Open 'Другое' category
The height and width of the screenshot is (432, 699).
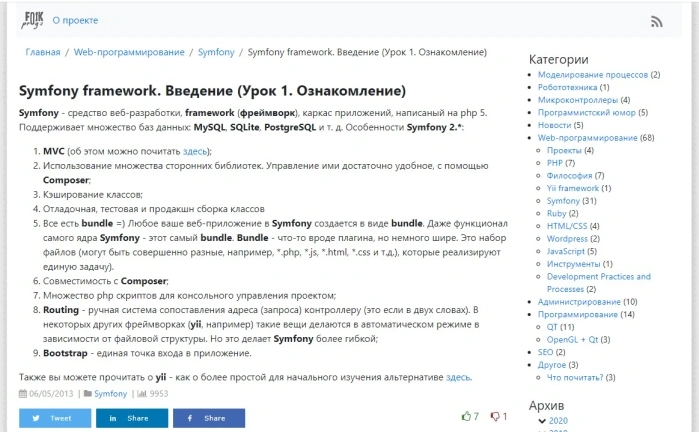tap(551, 365)
